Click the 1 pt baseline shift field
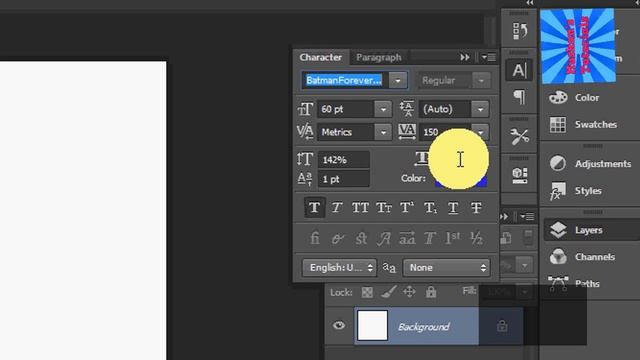The width and height of the screenshot is (640, 360). coord(344,179)
